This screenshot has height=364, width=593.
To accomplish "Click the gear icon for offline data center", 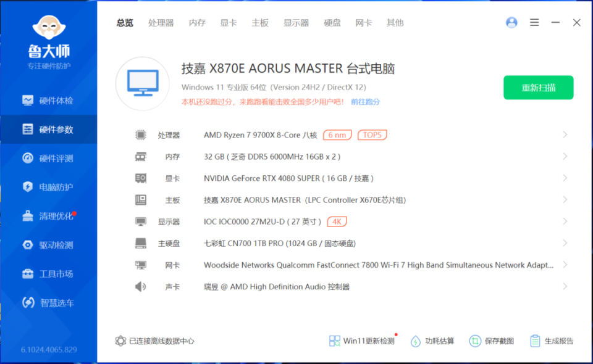I will point(120,341).
